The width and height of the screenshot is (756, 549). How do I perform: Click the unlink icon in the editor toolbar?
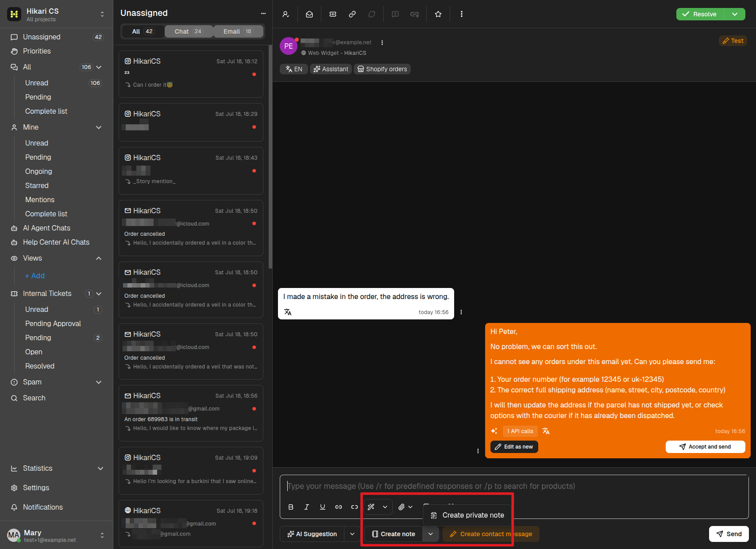click(355, 507)
